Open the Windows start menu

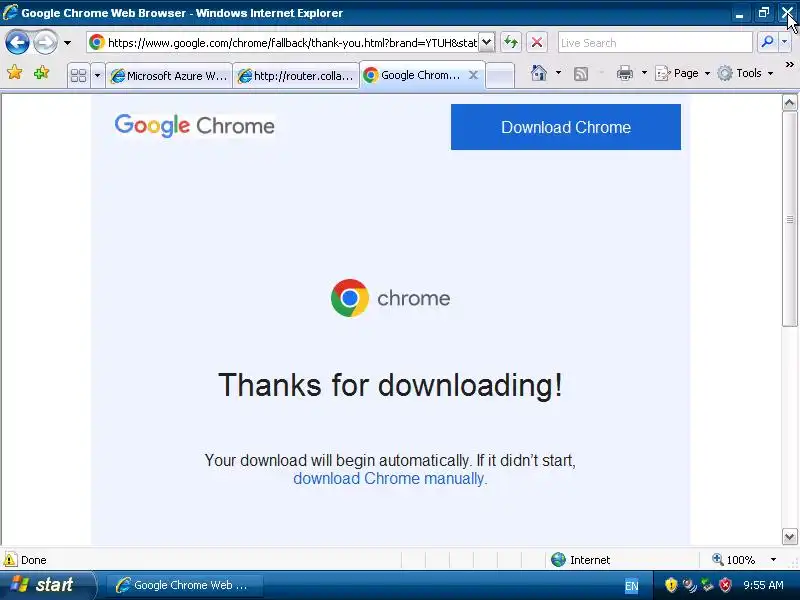(x=47, y=585)
